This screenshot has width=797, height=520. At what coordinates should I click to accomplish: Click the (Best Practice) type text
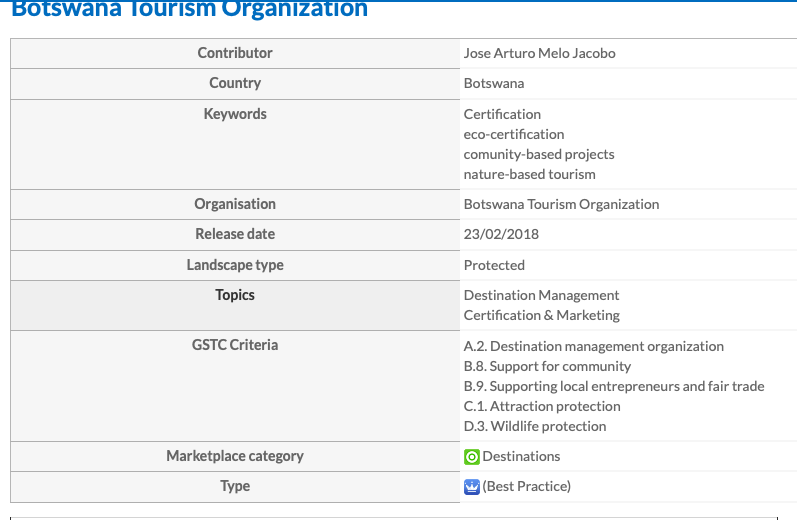point(527,486)
